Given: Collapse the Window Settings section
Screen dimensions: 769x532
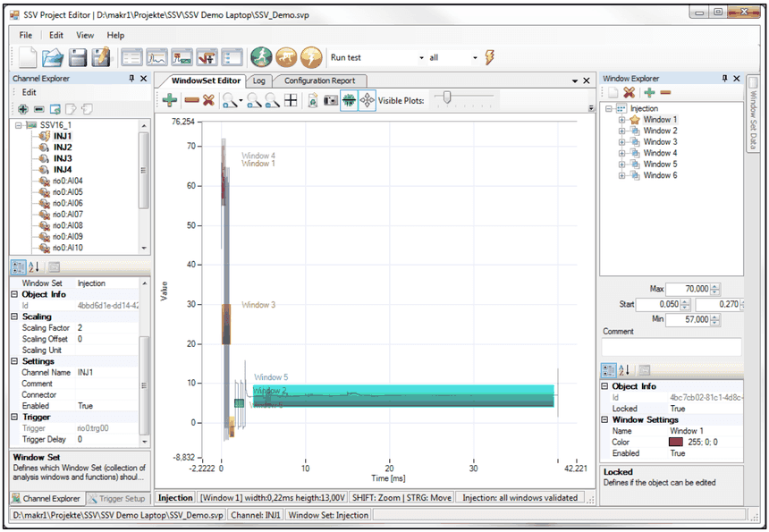Looking at the screenshot, I should (604, 419).
